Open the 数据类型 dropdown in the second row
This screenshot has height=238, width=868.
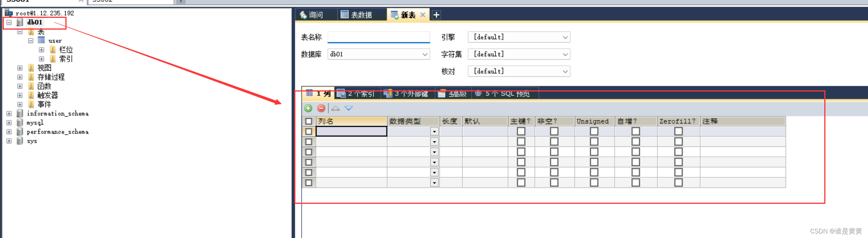pos(435,142)
